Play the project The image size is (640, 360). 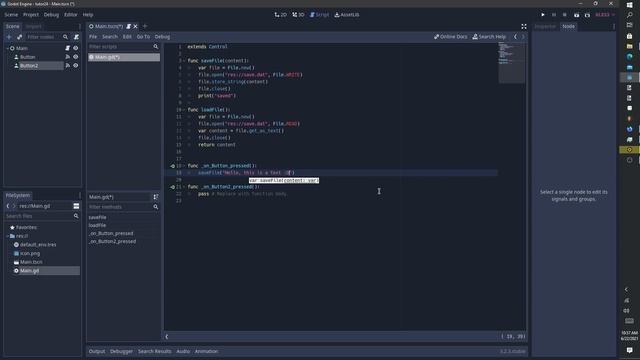coord(543,15)
